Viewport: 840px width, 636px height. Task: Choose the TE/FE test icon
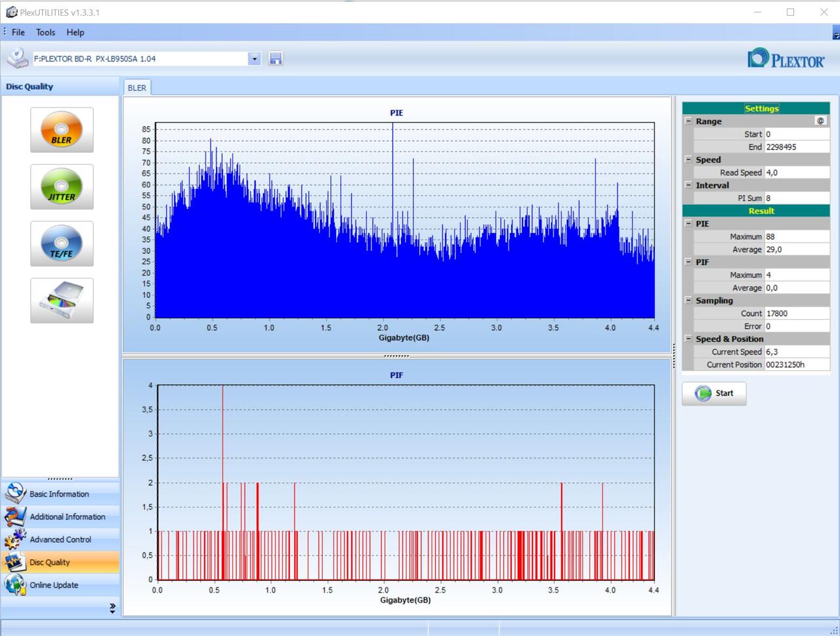[x=62, y=244]
